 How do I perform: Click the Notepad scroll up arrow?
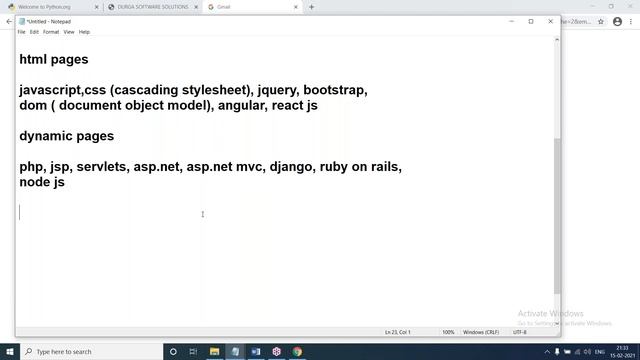pyautogui.click(x=557, y=40)
